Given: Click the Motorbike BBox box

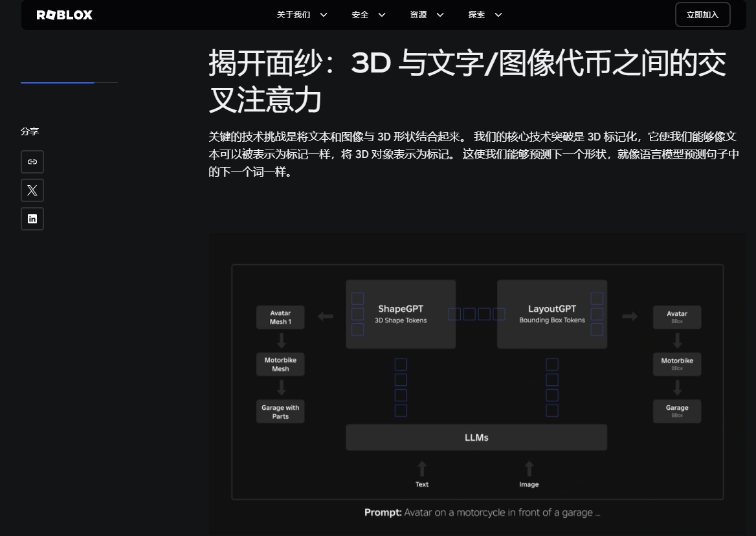Looking at the screenshot, I should click(x=677, y=364).
